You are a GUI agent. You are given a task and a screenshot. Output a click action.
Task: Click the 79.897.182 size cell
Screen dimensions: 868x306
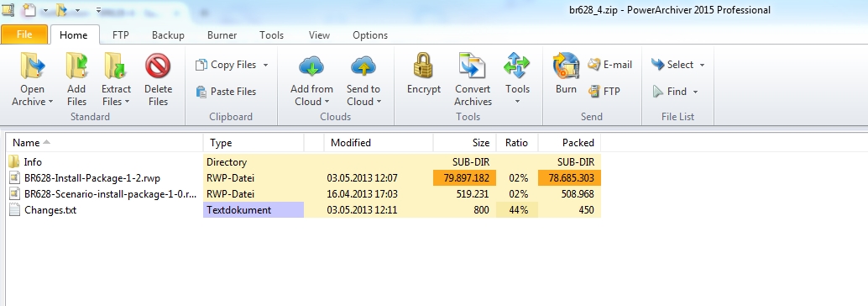pyautogui.click(x=464, y=178)
